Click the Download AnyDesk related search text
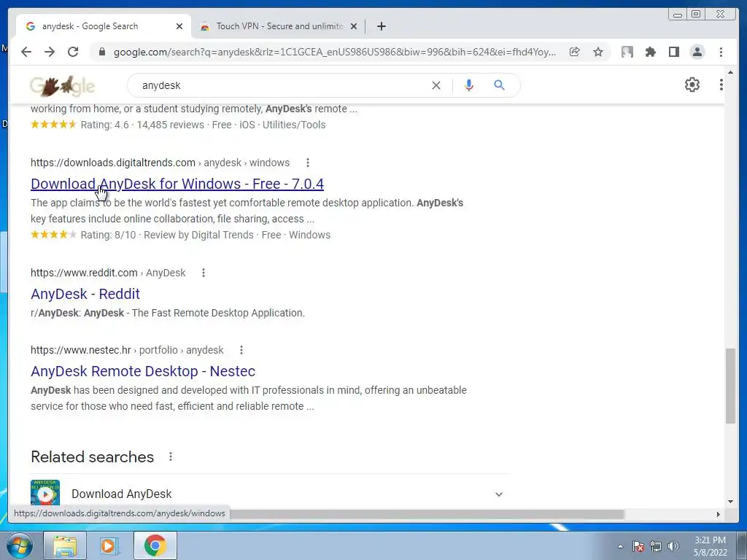 click(122, 494)
